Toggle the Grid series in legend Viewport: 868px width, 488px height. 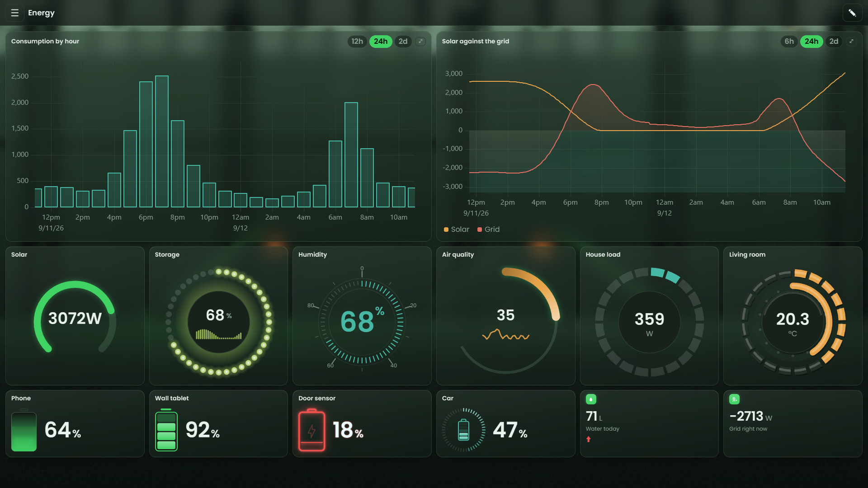point(489,229)
